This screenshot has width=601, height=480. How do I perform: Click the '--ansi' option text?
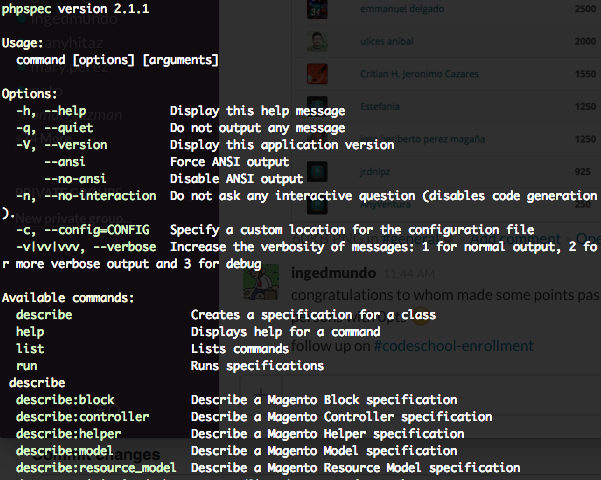coord(65,162)
